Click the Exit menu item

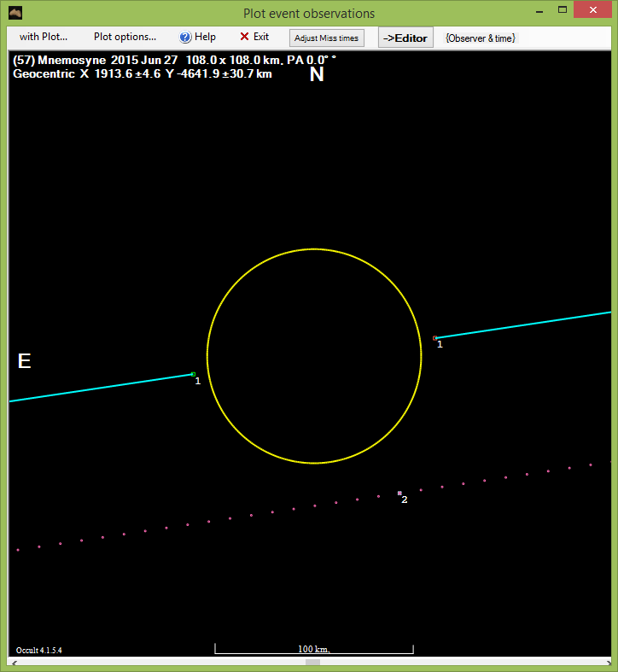254,37
